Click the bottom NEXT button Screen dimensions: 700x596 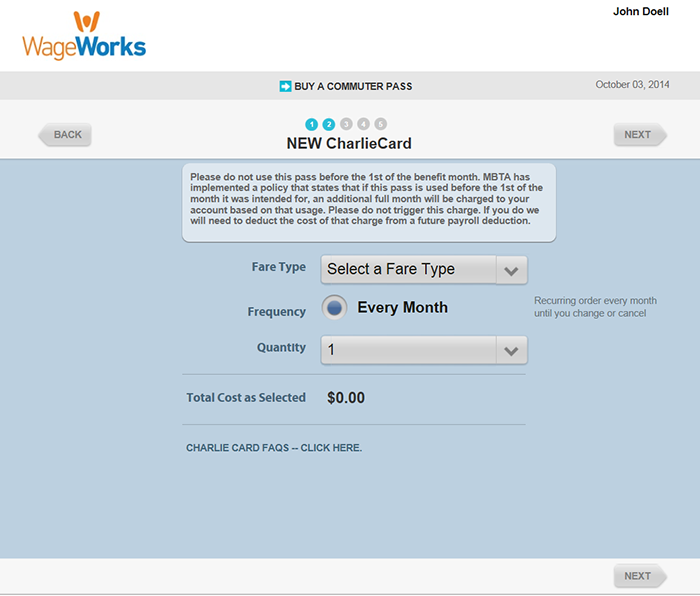click(640, 576)
